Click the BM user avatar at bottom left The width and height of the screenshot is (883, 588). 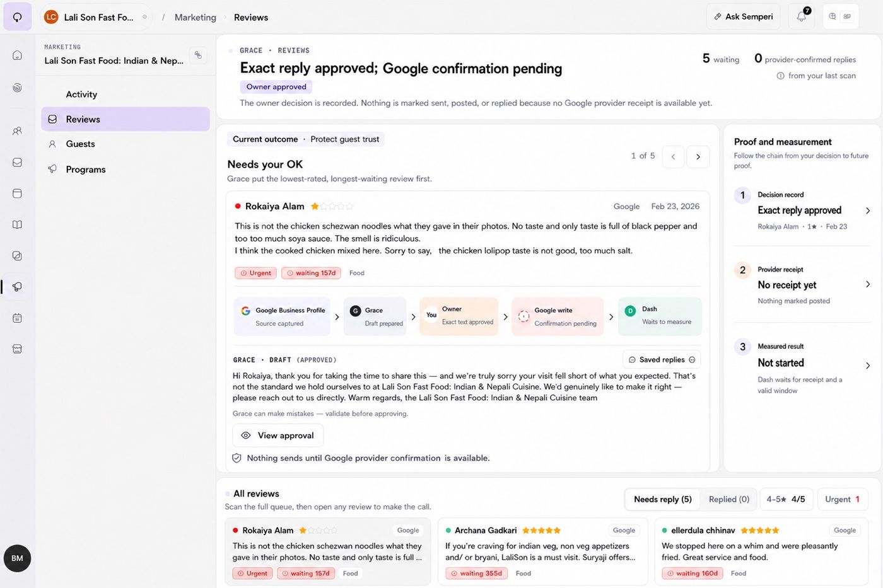(17, 558)
